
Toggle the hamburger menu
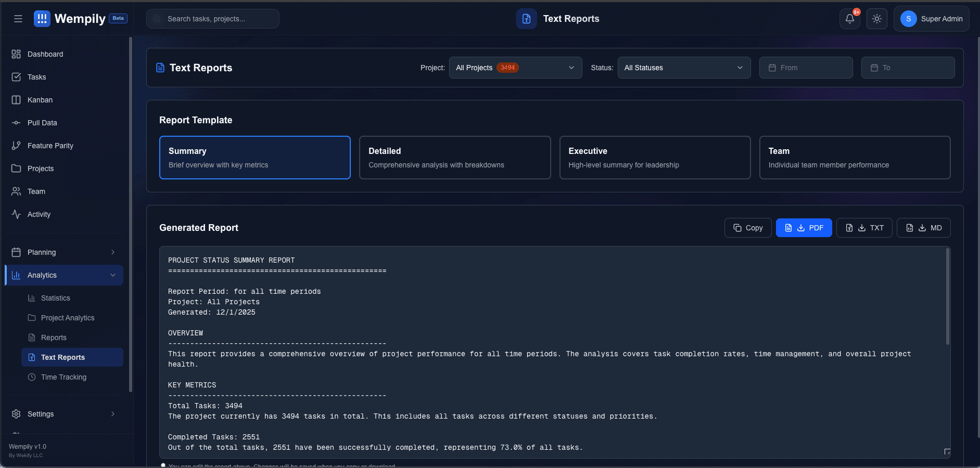click(18, 18)
